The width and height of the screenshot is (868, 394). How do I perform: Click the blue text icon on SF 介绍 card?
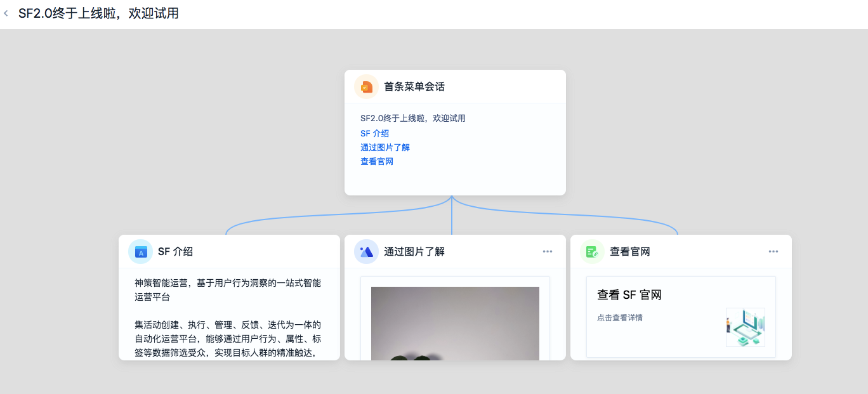click(140, 252)
